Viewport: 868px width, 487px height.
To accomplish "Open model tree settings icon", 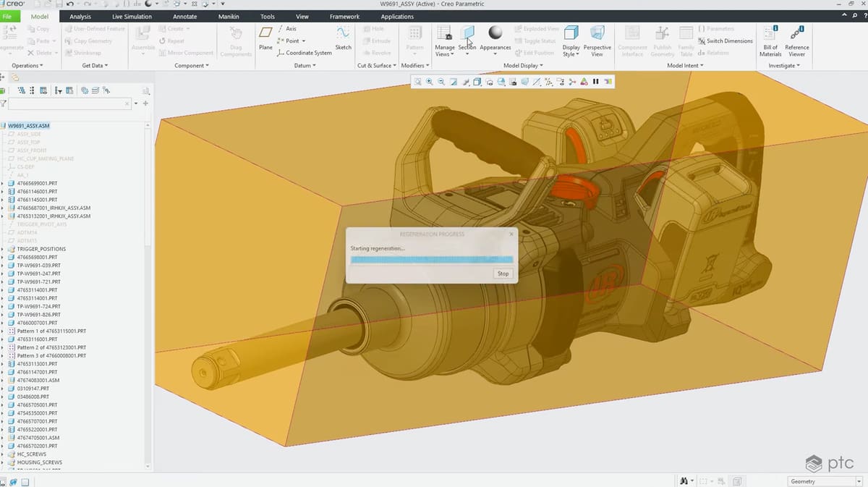I will (147, 90).
